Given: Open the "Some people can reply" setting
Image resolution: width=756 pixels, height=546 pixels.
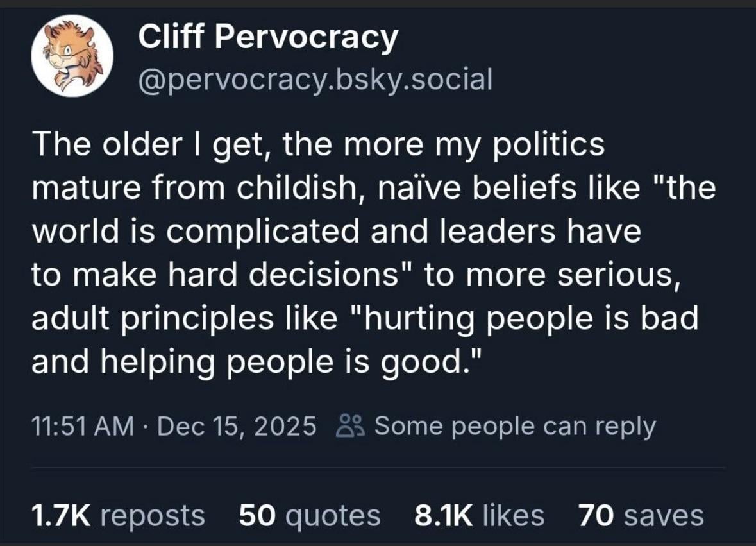Looking at the screenshot, I should coord(514,425).
